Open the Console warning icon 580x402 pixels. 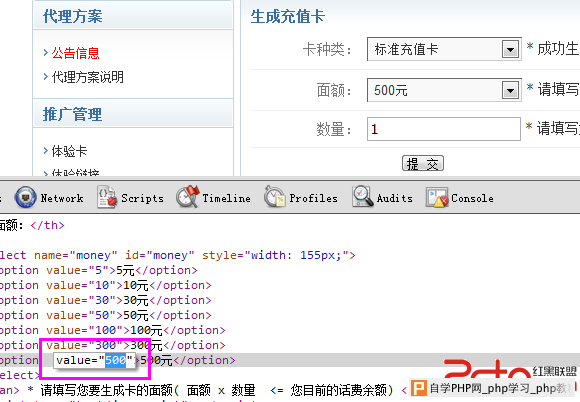click(x=437, y=197)
